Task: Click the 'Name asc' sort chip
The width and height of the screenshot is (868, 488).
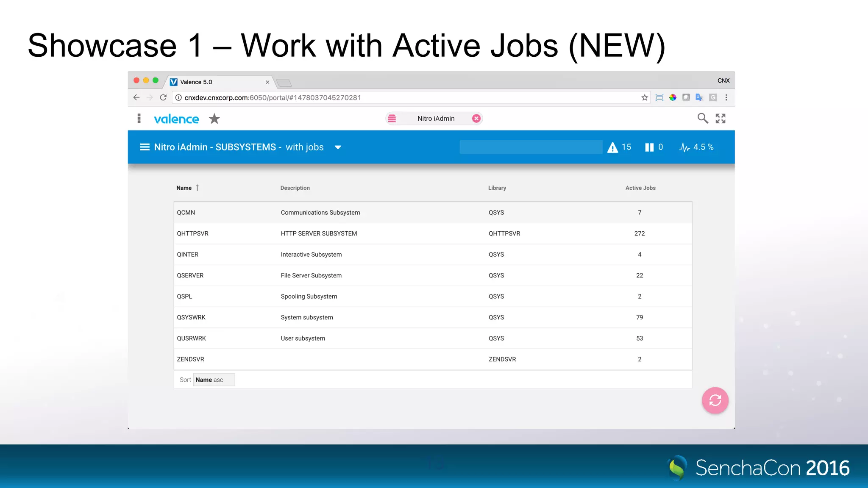Action: [x=214, y=380]
